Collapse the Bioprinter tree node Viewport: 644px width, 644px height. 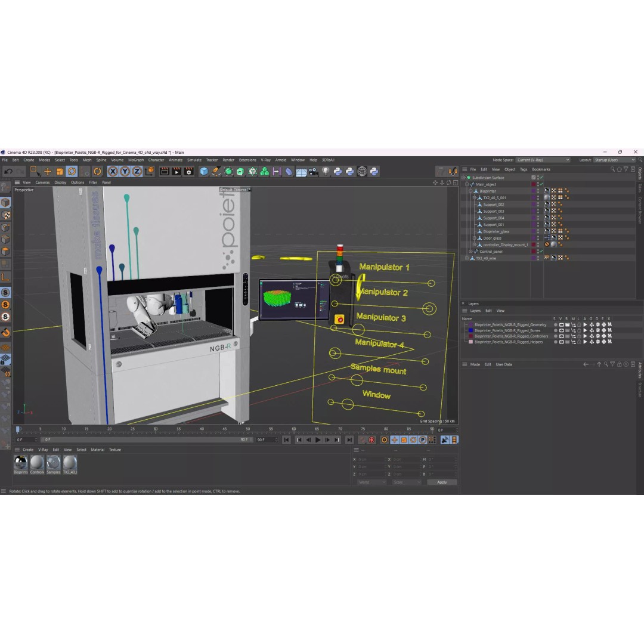470,191
